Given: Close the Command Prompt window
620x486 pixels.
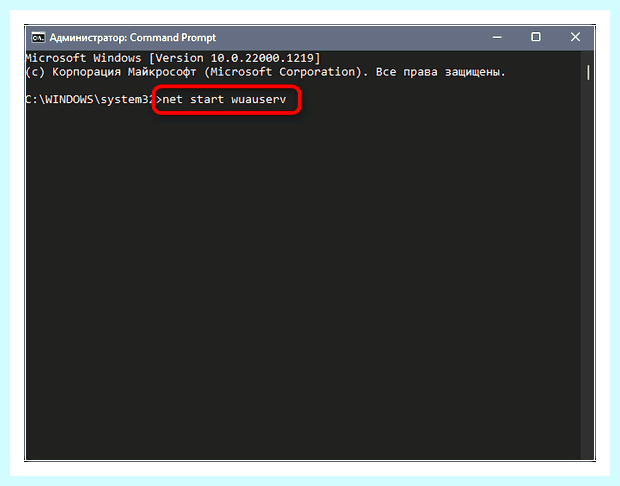Looking at the screenshot, I should pyautogui.click(x=575, y=37).
